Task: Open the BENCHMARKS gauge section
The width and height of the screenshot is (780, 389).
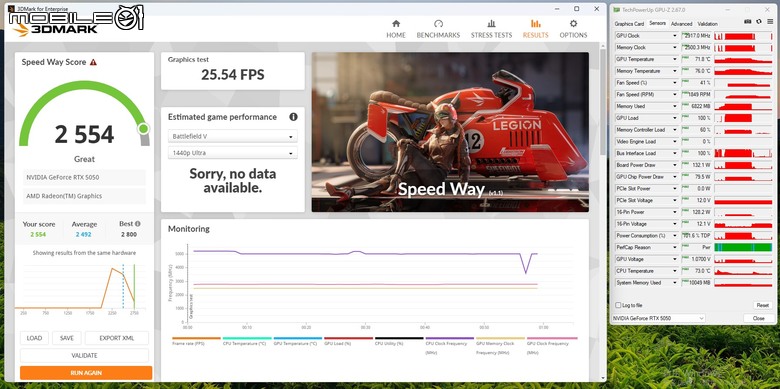Action: (x=438, y=29)
